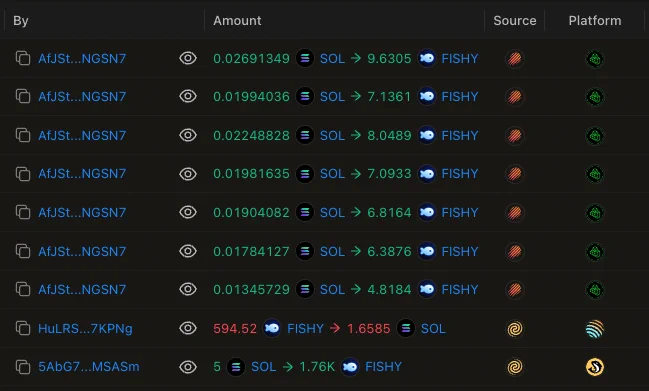Toggle watch eye in the 6.8164 FISHY row
This screenshot has height=391, width=649.
click(x=188, y=212)
